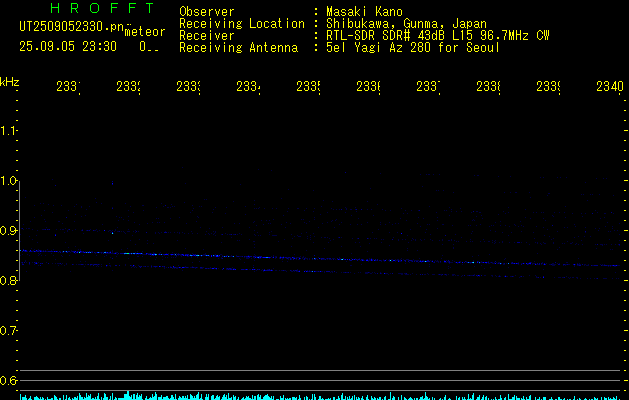Image resolution: width=629 pixels, height=400 pixels.
Task: Click the 1.0 frequency axis label
Action: pos(8,181)
